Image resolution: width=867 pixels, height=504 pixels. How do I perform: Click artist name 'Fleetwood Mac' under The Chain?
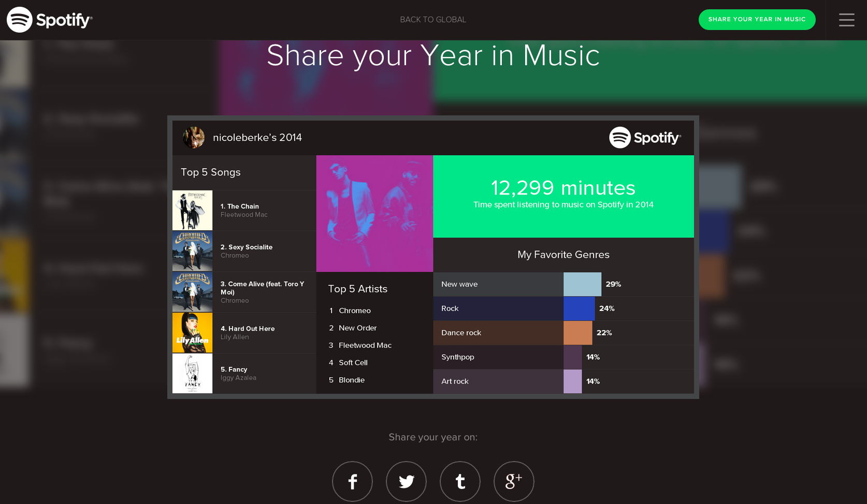(244, 215)
